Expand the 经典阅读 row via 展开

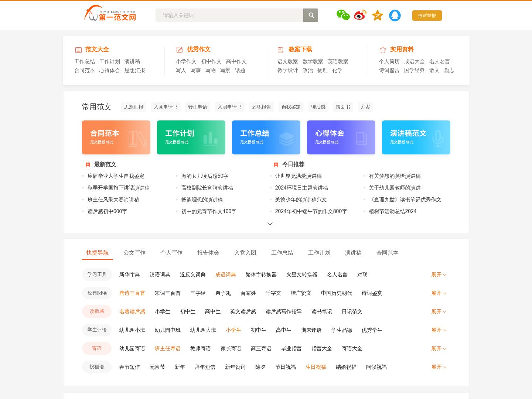[x=439, y=293]
